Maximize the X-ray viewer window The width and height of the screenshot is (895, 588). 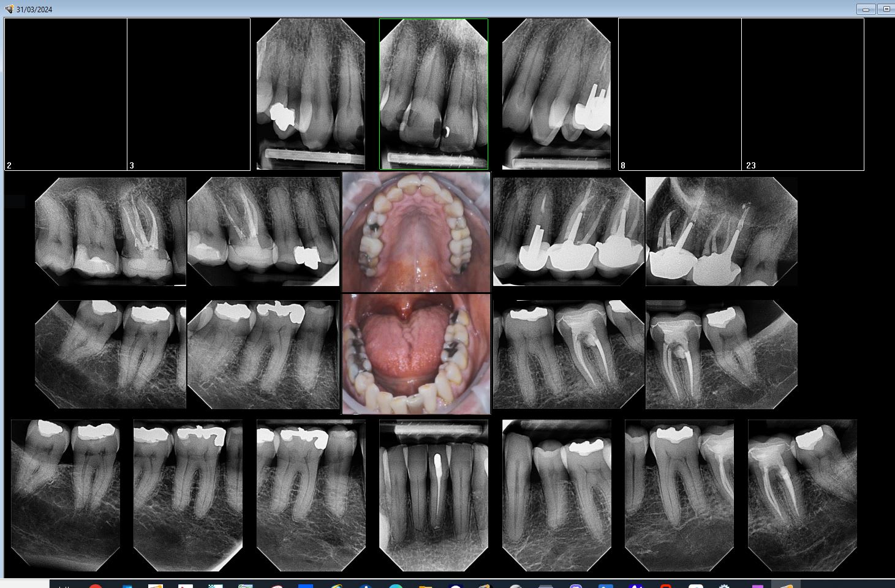886,9
